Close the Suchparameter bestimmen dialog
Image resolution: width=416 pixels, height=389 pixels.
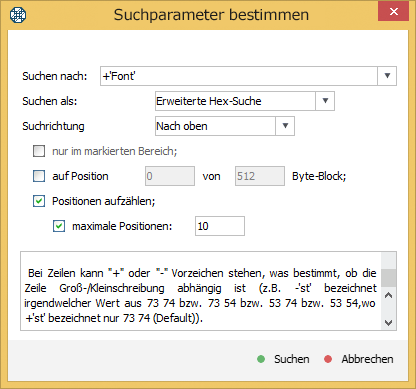[x=393, y=12]
